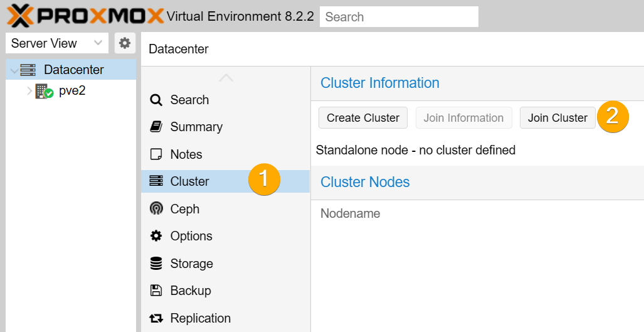Select the pve2 node icon

pos(44,91)
